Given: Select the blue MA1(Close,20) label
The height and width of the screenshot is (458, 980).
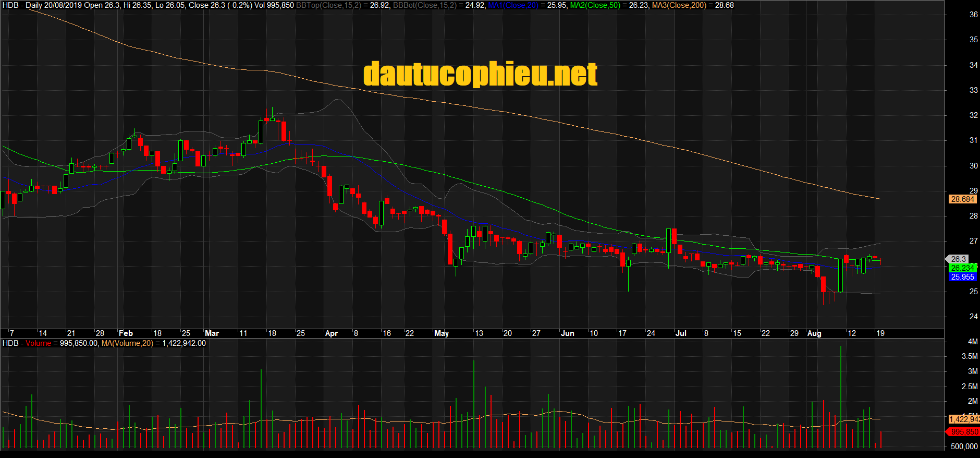Looking at the screenshot, I should click(513, 5).
